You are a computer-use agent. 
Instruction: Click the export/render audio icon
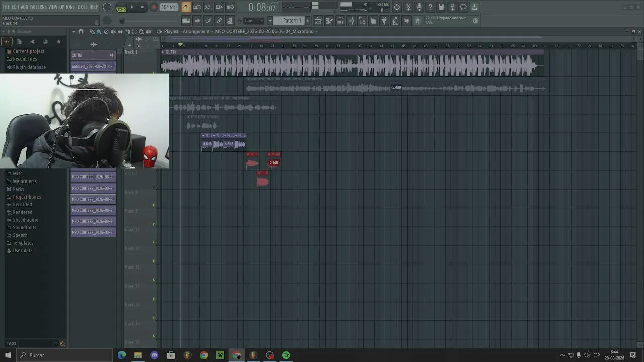(x=452, y=7)
